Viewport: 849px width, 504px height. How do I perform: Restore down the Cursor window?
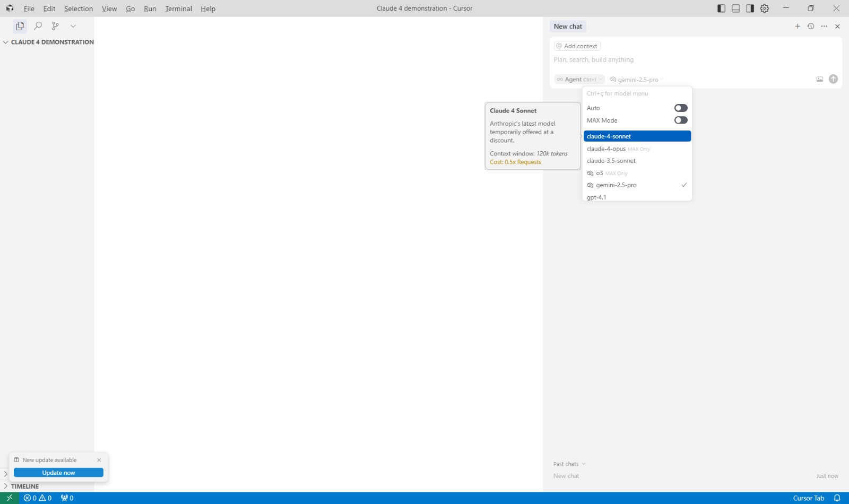(810, 8)
